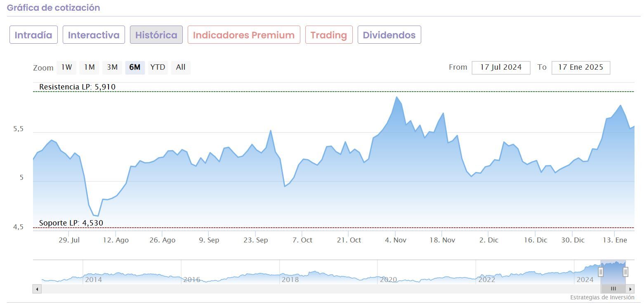The width and height of the screenshot is (644, 308).
Task: Select the 6M zoom button
Action: coord(135,67)
